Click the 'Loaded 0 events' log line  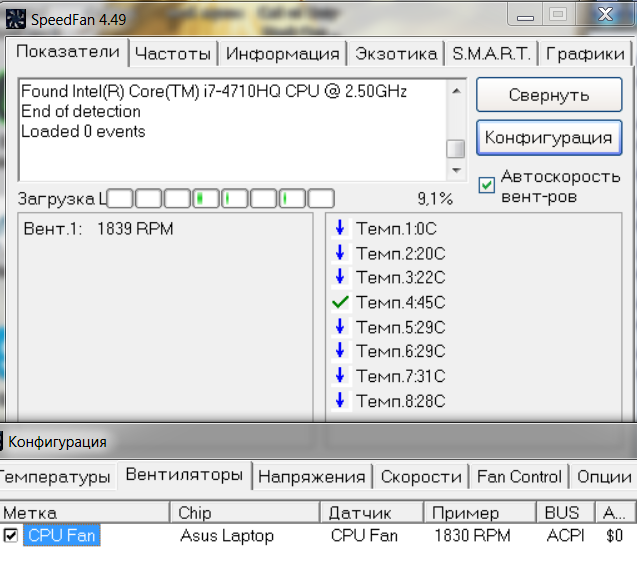click(83, 131)
